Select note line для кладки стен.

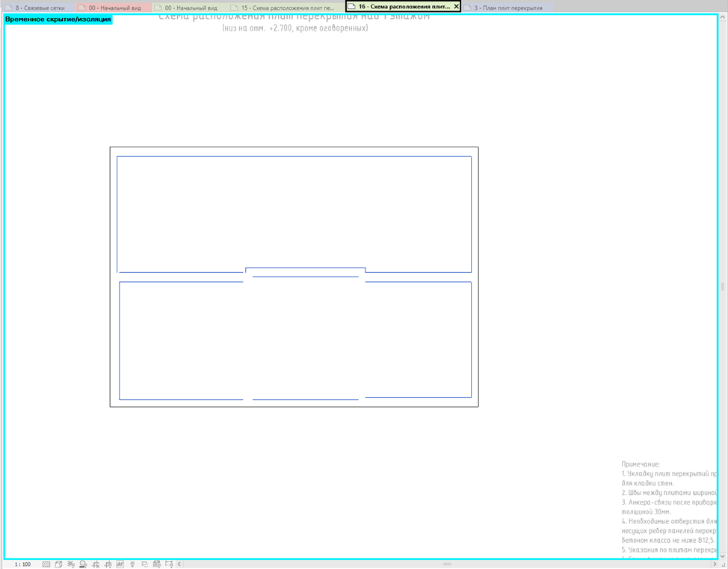pos(647,483)
